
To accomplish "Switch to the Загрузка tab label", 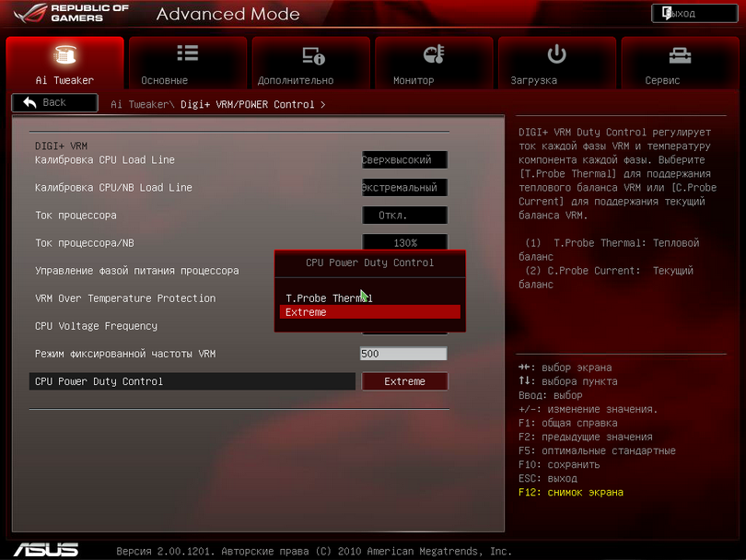I will pyautogui.click(x=534, y=80).
